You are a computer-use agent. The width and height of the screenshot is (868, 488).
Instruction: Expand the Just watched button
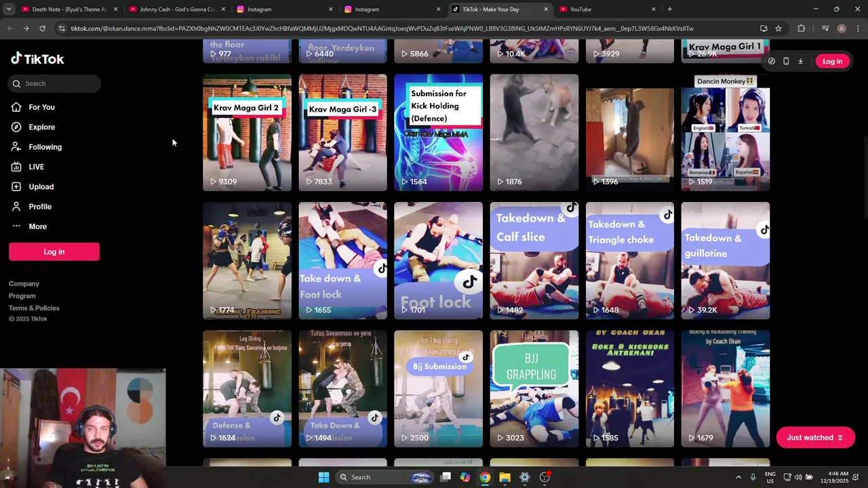pos(814,438)
